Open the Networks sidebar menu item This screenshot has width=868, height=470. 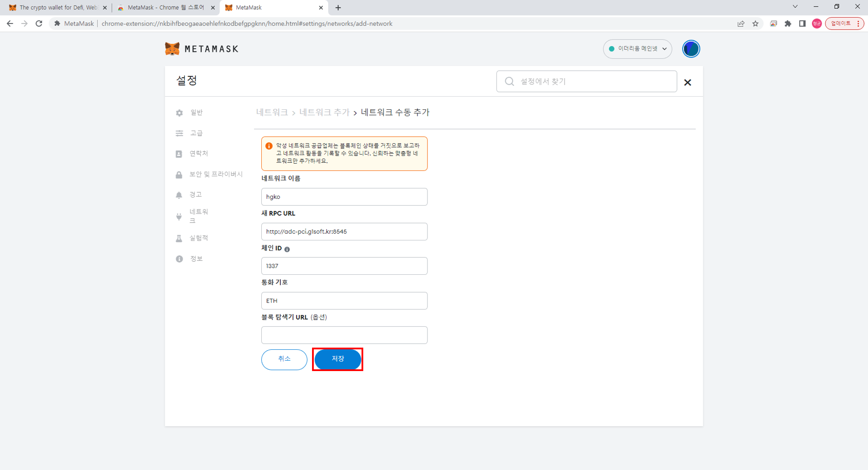pyautogui.click(x=198, y=216)
